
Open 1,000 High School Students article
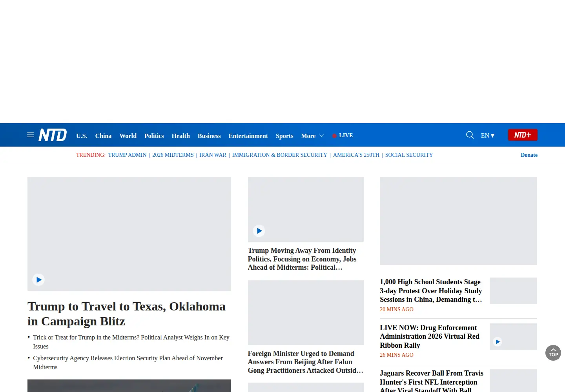click(431, 290)
